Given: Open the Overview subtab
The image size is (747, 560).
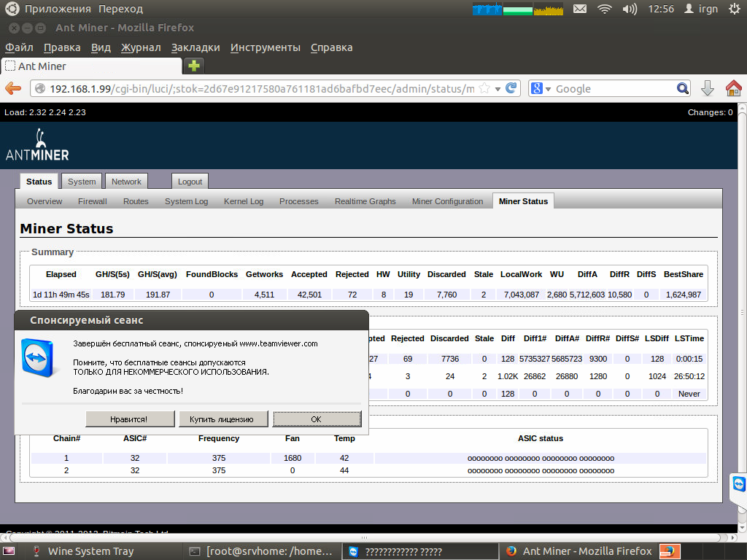Looking at the screenshot, I should 44,201.
